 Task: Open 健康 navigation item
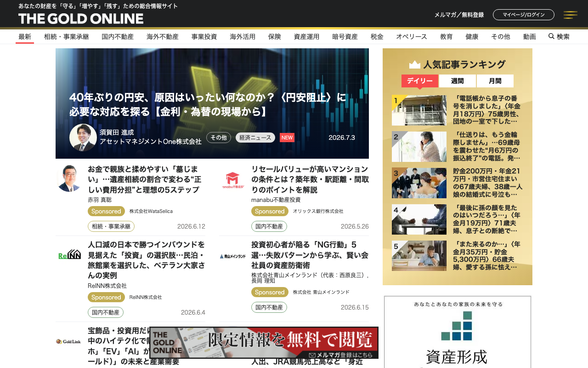[472, 37]
